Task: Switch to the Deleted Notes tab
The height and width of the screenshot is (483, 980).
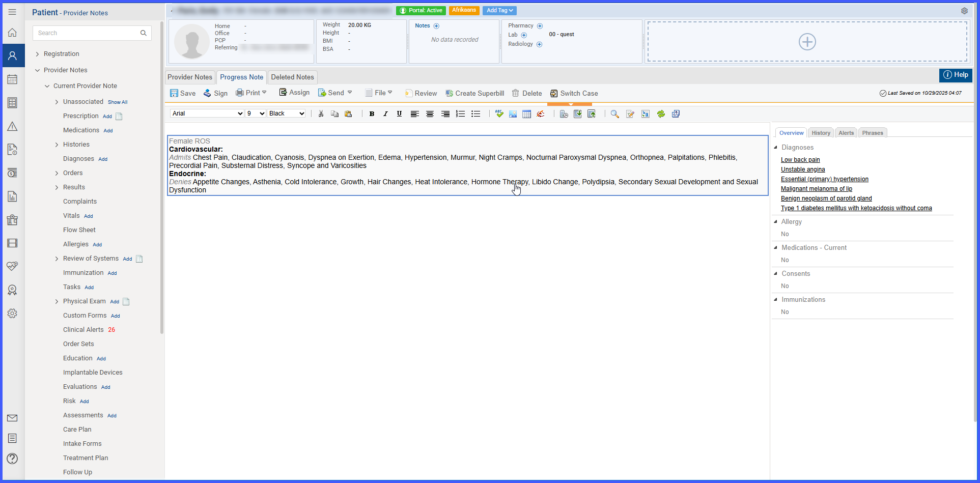Action: [x=293, y=77]
